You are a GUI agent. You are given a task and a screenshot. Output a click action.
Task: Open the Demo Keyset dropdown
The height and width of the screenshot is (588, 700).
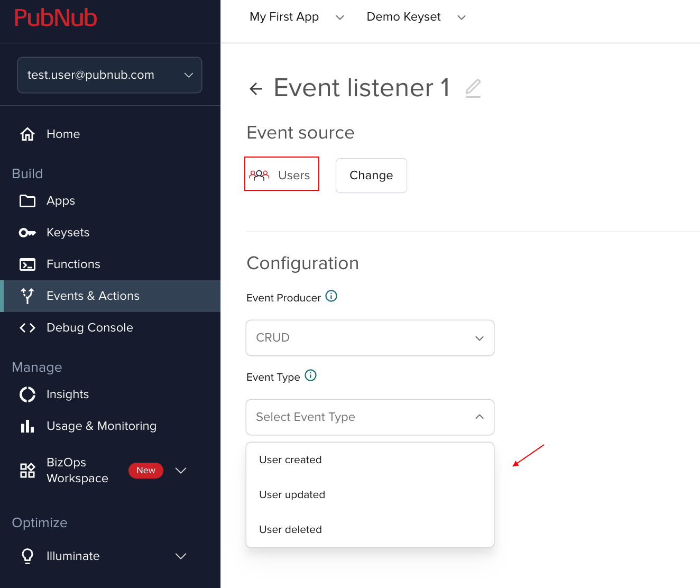tap(461, 17)
